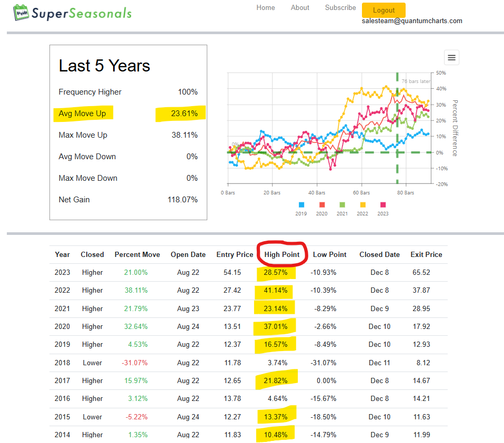Click the 23.14% high point value

[276, 309]
